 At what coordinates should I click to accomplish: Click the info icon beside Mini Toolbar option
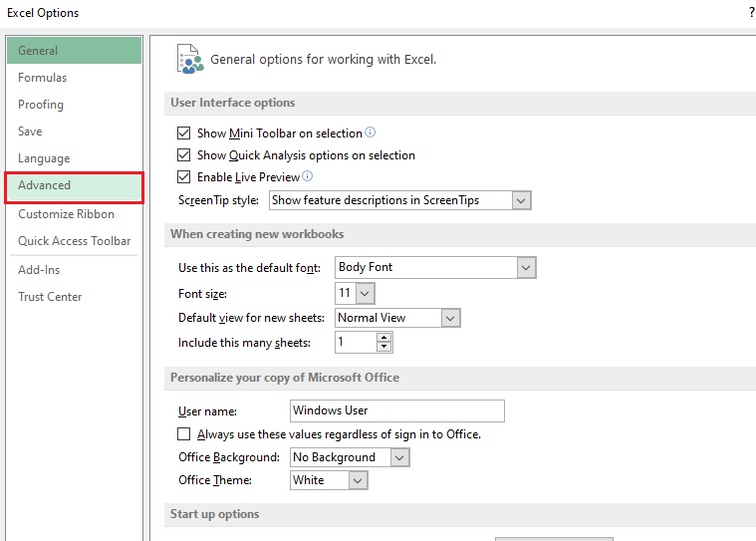370,133
